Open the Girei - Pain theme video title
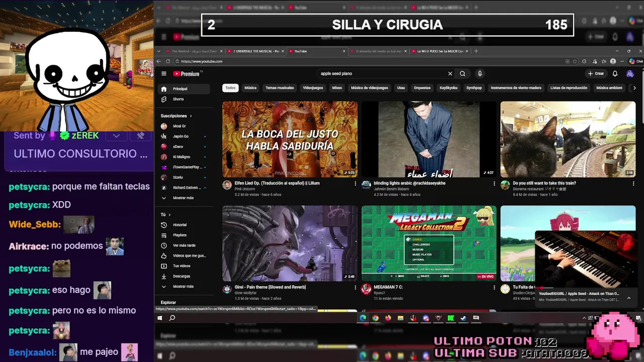 (x=270, y=287)
